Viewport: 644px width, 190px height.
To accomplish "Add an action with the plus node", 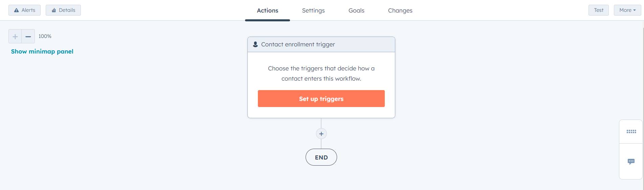I will point(321,134).
